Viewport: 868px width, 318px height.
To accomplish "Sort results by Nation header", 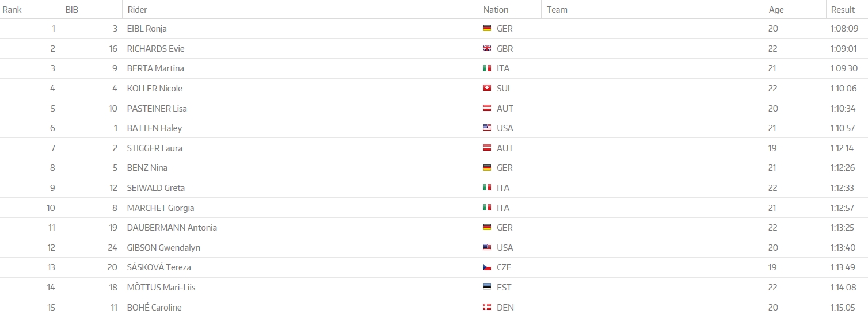I will (496, 10).
